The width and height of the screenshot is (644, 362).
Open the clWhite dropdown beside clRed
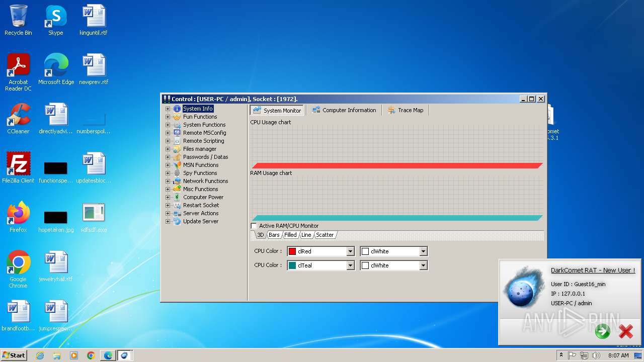click(x=423, y=251)
